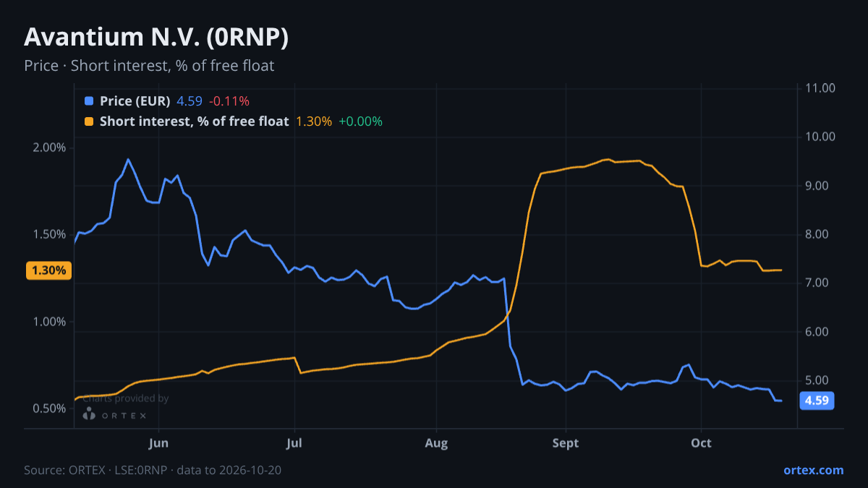Screen dimensions: 868x488
Task: Click the Jul x-axis label
Action: (x=294, y=443)
